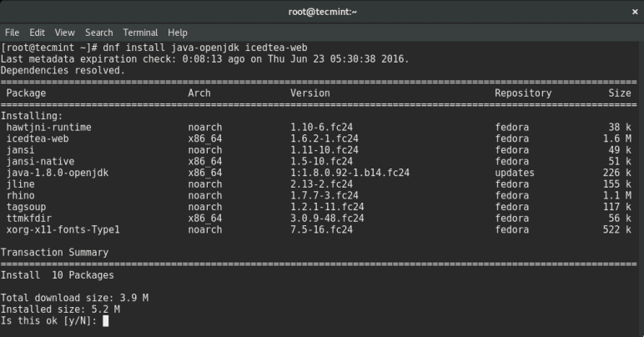Click the hawtjni-runtime package name
The image size is (644, 337).
coord(49,128)
